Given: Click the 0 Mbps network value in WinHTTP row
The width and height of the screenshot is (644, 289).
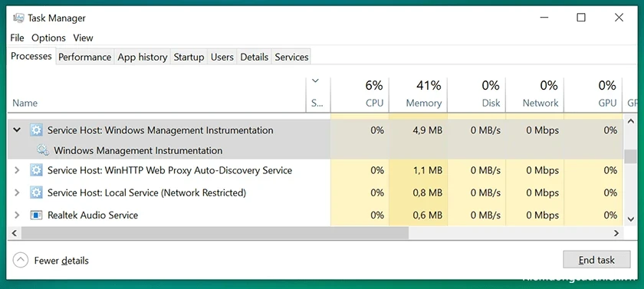Looking at the screenshot, I should tap(542, 170).
